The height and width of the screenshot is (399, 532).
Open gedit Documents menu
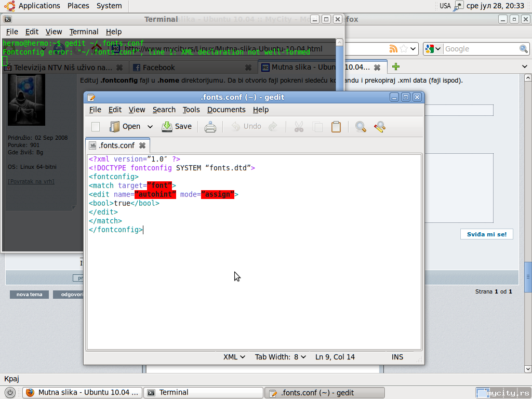(x=227, y=110)
